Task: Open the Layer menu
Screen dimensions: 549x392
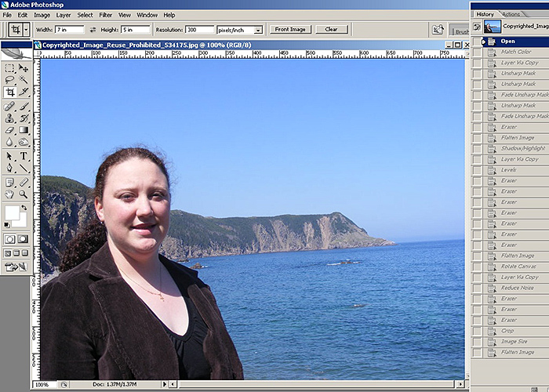Action: click(x=64, y=15)
